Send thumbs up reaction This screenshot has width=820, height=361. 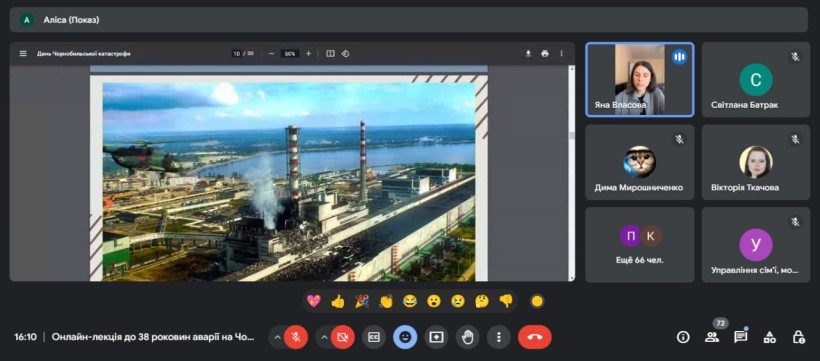tap(338, 301)
